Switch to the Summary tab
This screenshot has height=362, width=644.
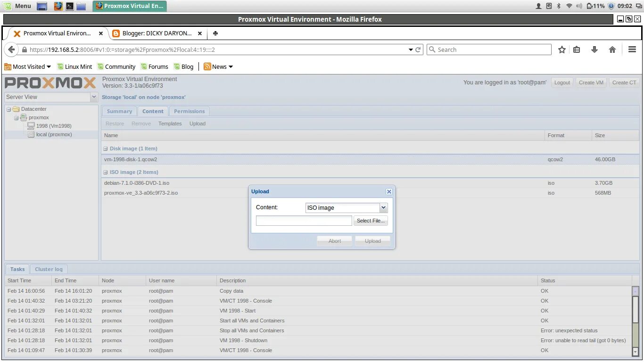pos(119,111)
